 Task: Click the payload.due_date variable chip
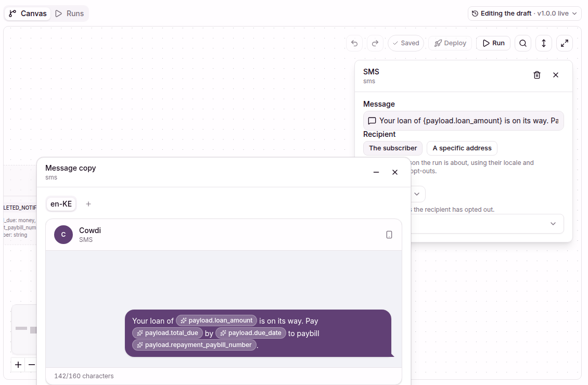pos(251,333)
